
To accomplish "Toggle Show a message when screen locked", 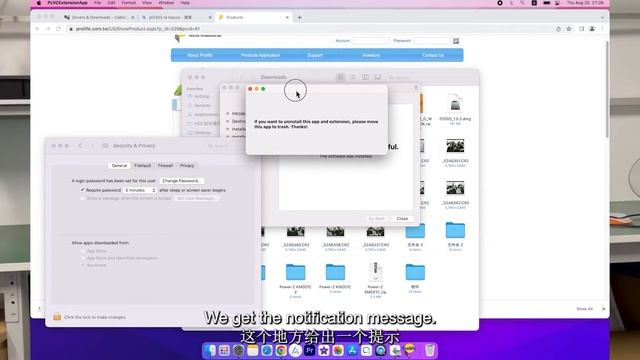I will [82, 198].
